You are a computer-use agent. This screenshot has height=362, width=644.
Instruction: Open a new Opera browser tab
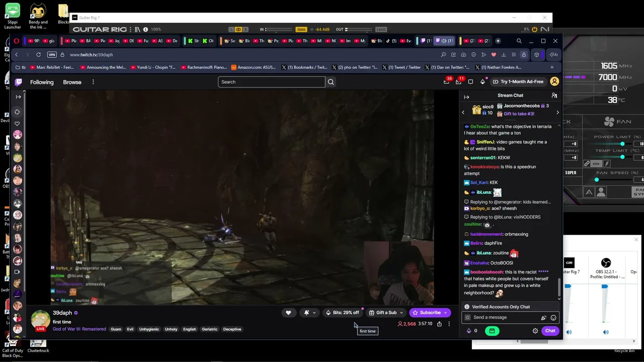point(498,41)
